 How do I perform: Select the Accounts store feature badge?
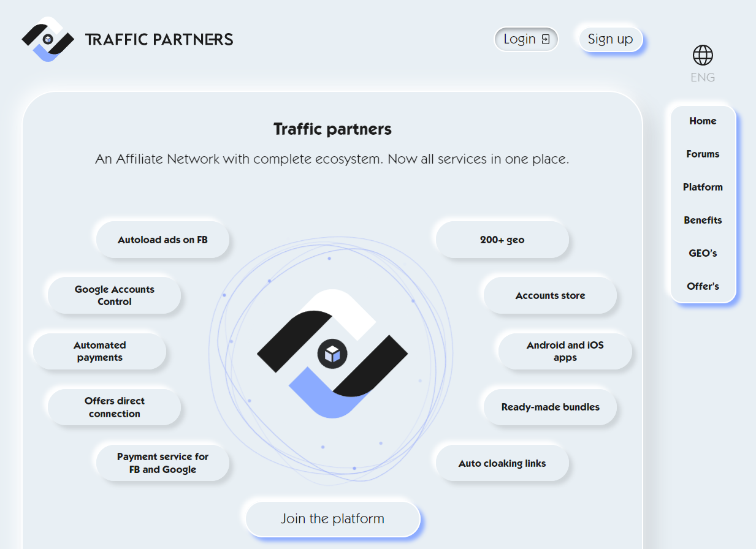click(549, 295)
